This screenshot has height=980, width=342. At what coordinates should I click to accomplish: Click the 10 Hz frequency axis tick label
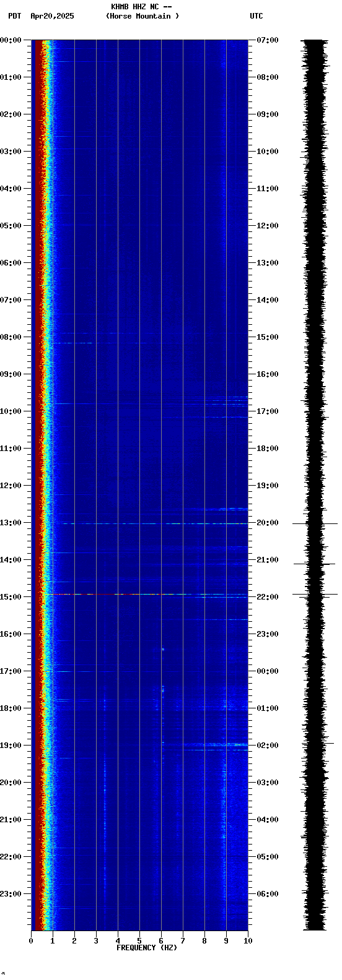[x=248, y=941]
